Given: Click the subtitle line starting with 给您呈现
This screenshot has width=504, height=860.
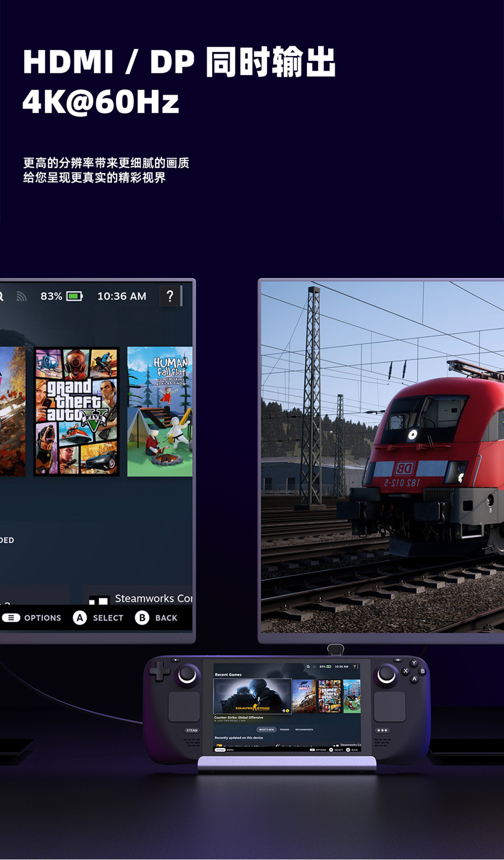Looking at the screenshot, I should [94, 178].
